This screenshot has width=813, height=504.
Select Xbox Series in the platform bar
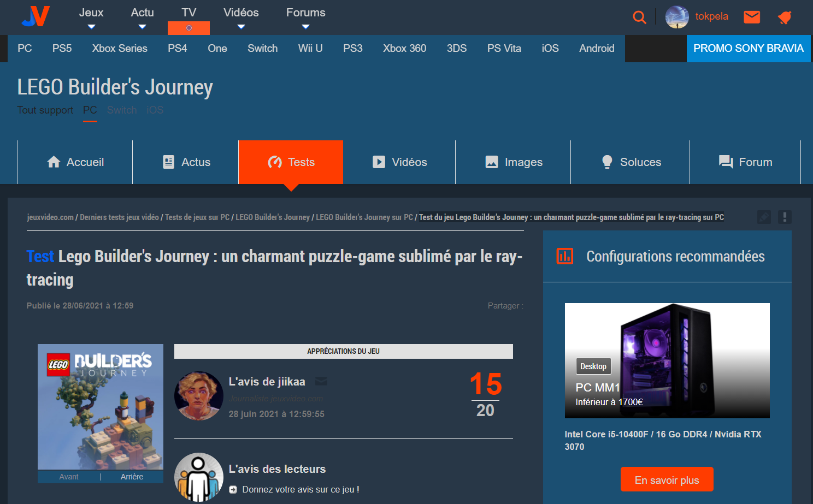(x=120, y=49)
